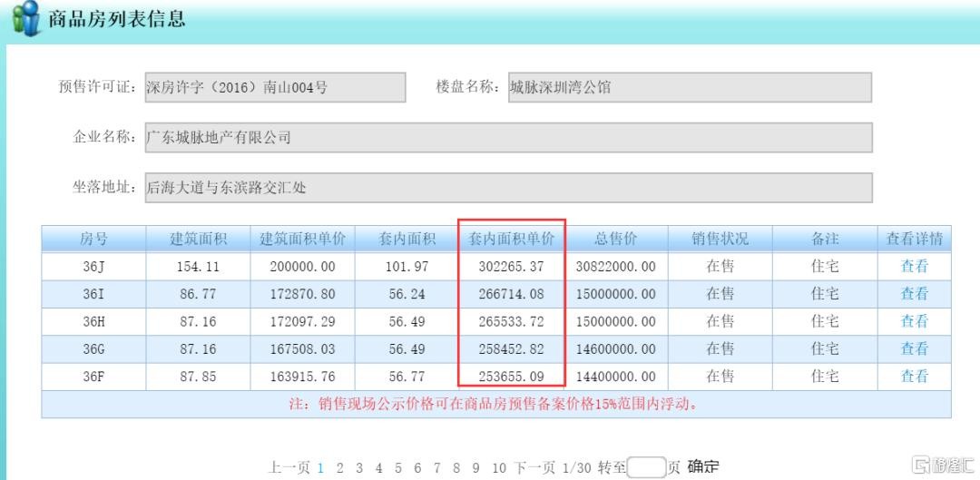This screenshot has height=480, width=980.
Task: Click the people icon beside 商品房列表信息
Action: click(26, 19)
